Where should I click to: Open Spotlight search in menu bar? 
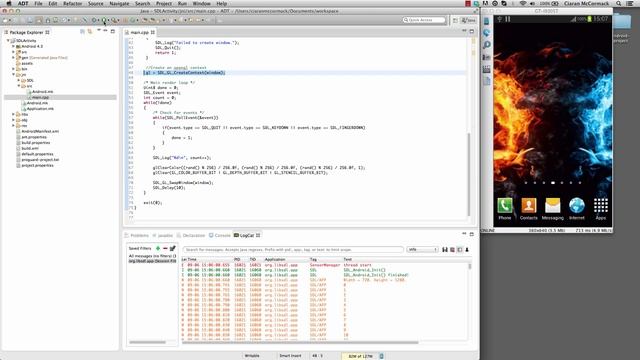coord(619,3)
